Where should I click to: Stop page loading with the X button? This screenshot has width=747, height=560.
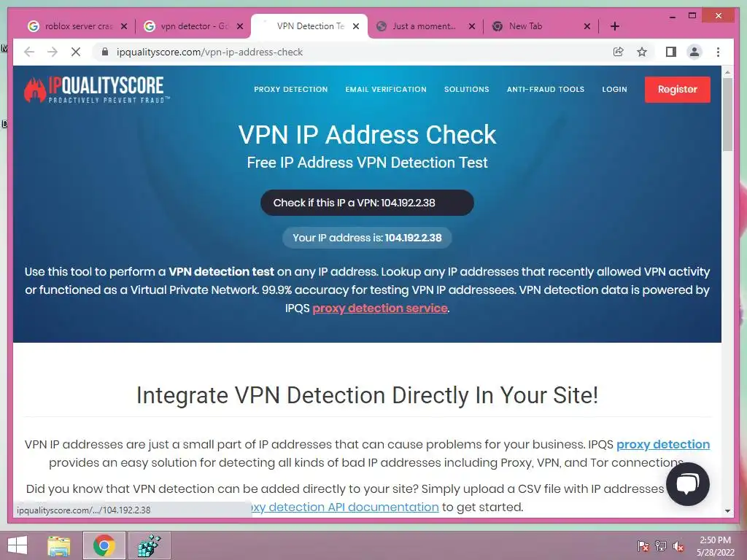[x=76, y=52]
